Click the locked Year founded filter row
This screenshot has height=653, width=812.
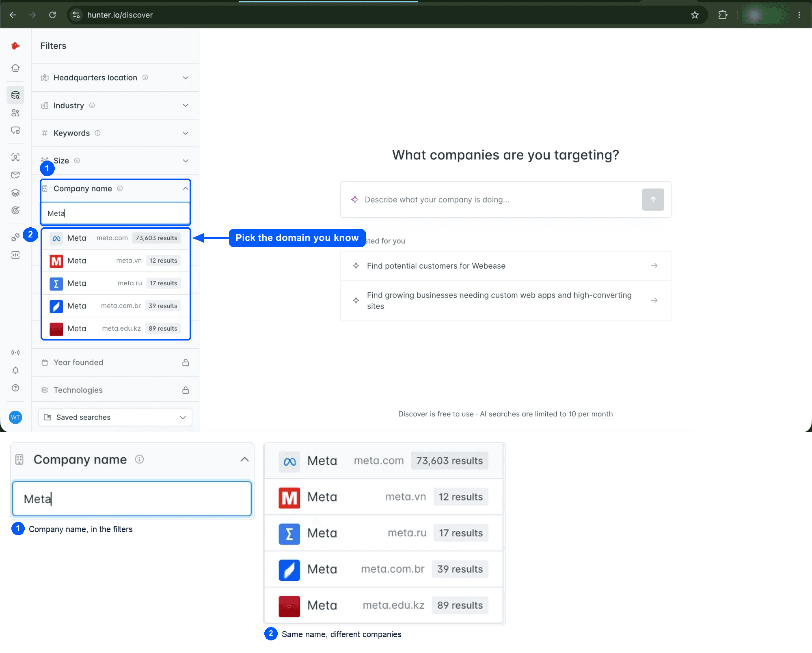pyautogui.click(x=115, y=362)
